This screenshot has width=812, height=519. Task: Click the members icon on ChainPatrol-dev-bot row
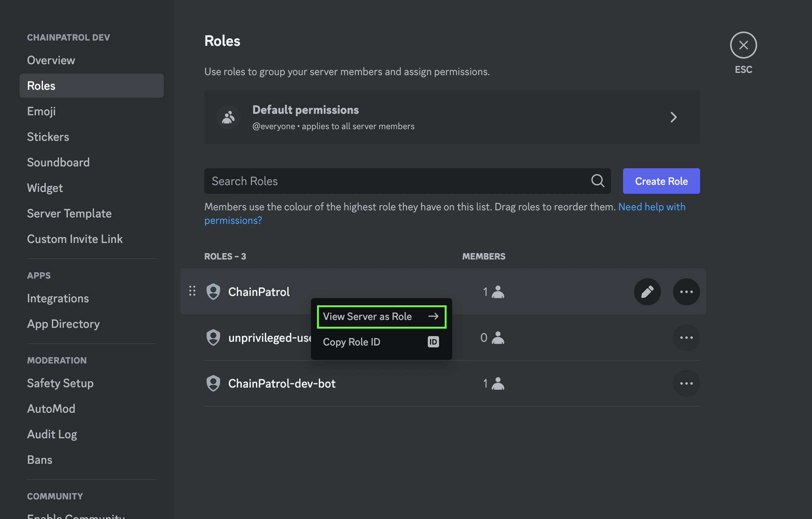click(x=498, y=383)
